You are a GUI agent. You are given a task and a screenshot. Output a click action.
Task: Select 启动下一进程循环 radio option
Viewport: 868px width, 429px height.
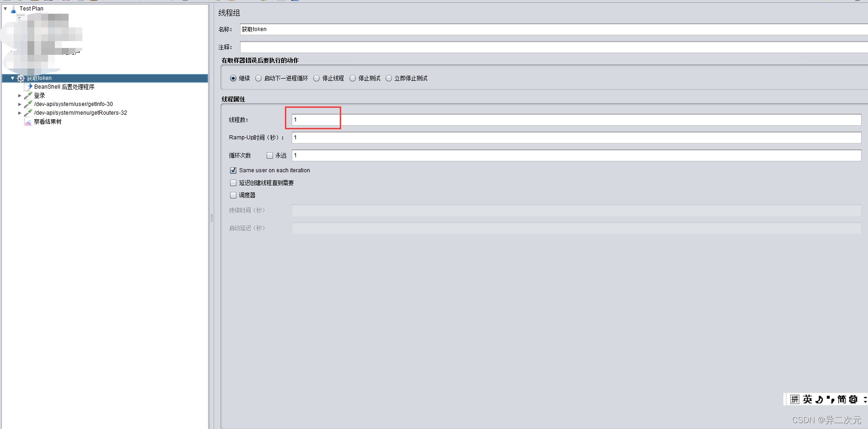point(258,79)
